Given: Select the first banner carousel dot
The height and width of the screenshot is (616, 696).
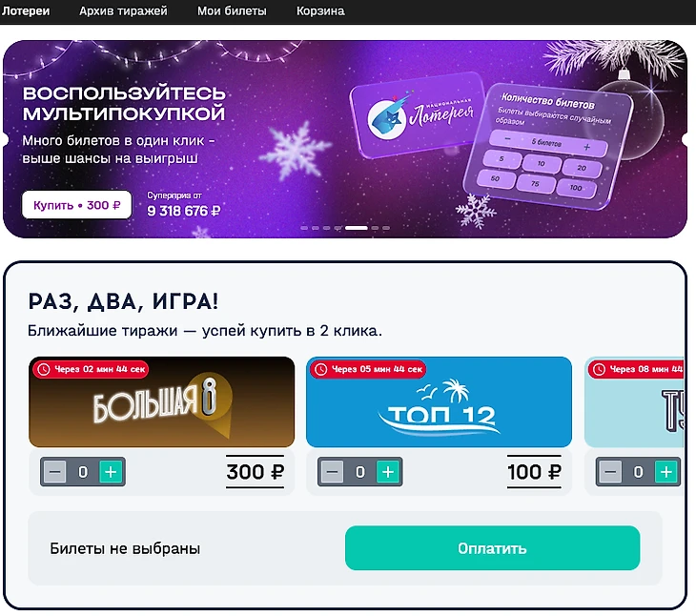Looking at the screenshot, I should tap(304, 228).
